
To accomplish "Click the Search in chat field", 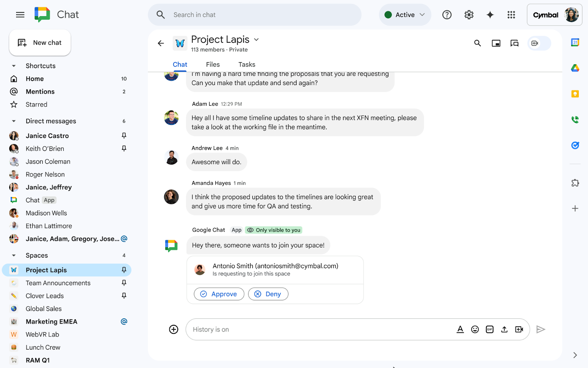I will [255, 15].
